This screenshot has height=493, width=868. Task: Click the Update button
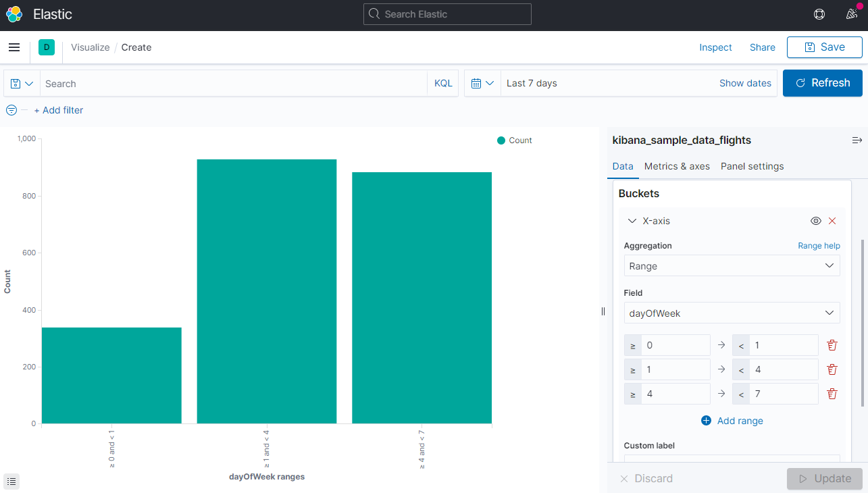click(825, 478)
